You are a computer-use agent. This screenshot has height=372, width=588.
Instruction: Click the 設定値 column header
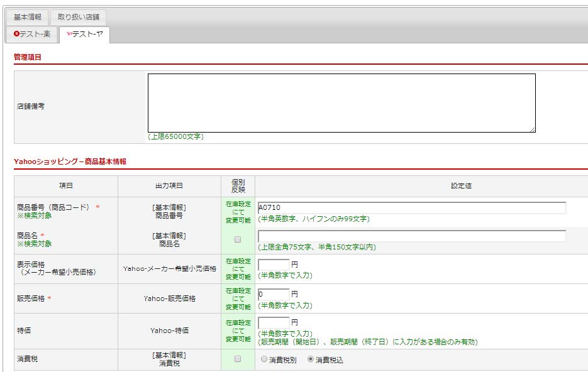461,186
